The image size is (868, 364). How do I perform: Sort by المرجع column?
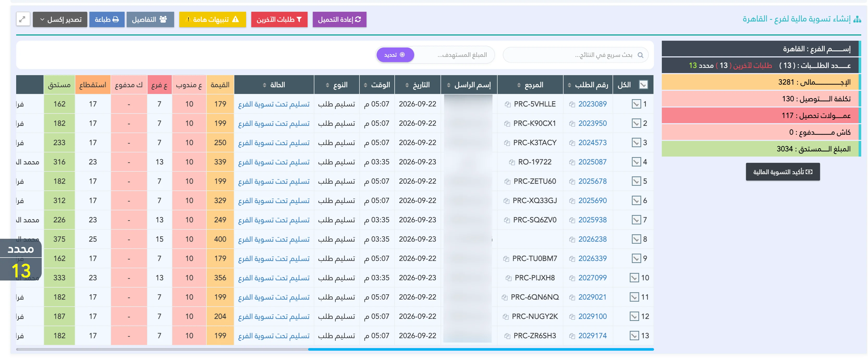click(530, 85)
